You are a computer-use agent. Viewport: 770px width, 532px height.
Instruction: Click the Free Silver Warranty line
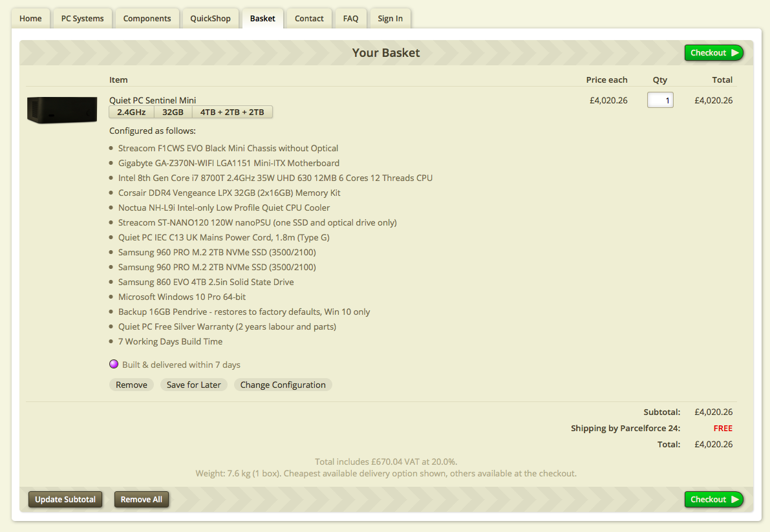(x=228, y=326)
